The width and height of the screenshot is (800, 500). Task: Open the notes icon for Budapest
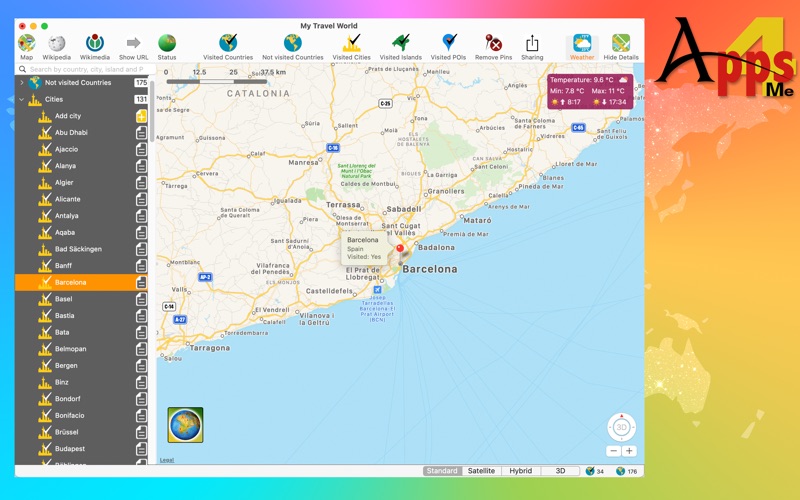tap(141, 449)
